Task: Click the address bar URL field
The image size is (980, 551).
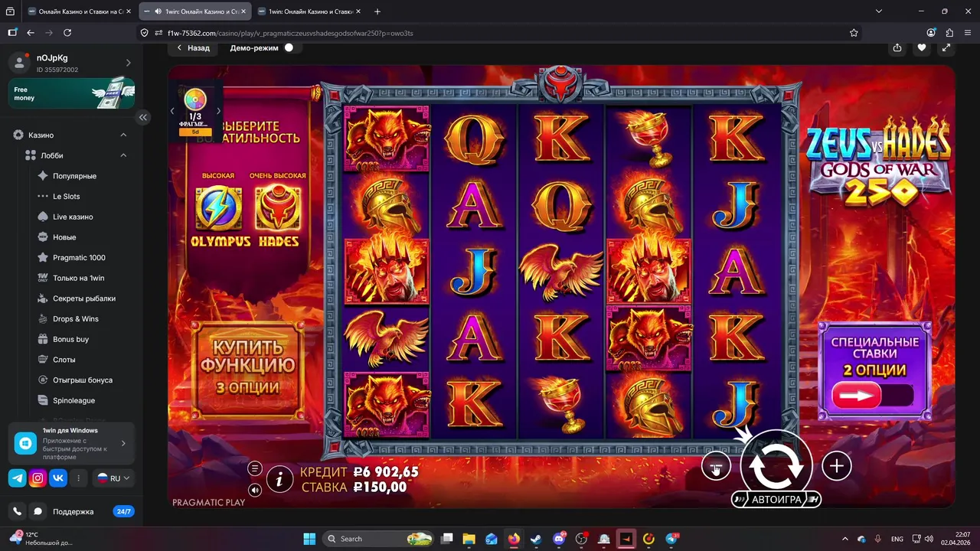Action: (498, 33)
